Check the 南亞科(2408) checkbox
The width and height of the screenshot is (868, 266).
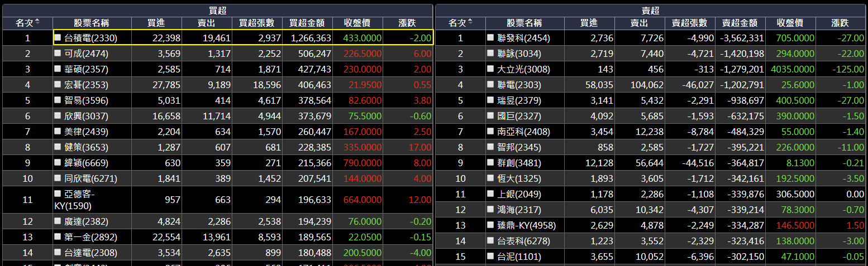tap(490, 132)
